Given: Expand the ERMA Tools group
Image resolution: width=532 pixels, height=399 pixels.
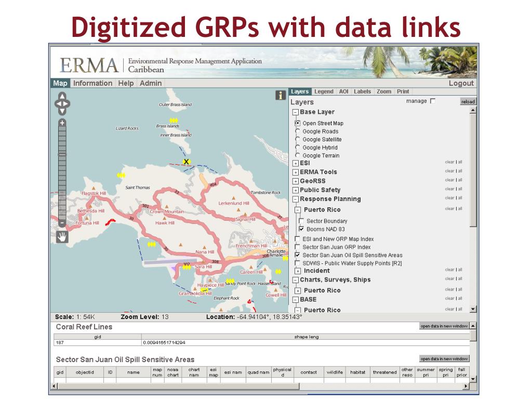Looking at the screenshot, I should 296,172.
